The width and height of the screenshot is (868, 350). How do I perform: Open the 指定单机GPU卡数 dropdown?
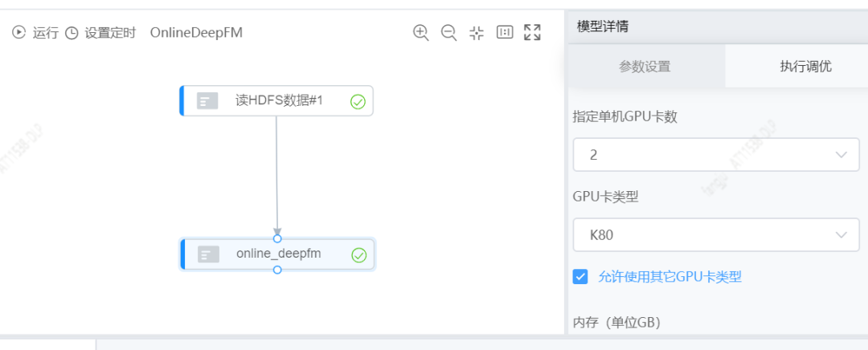715,155
